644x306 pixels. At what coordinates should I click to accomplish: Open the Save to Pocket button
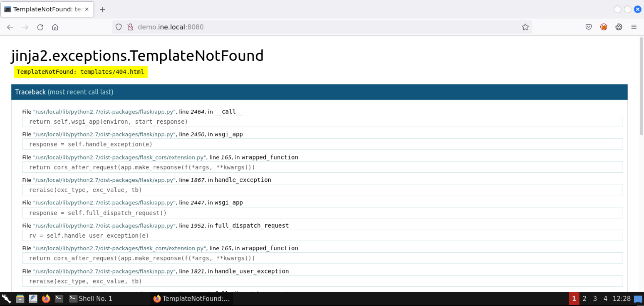588,27
